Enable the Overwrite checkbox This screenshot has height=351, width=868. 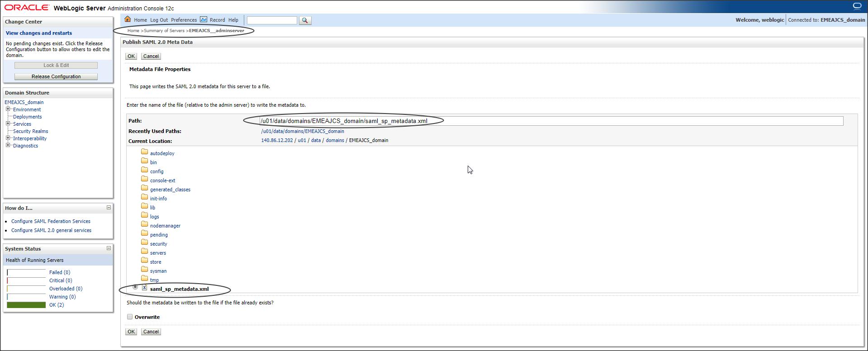click(130, 317)
